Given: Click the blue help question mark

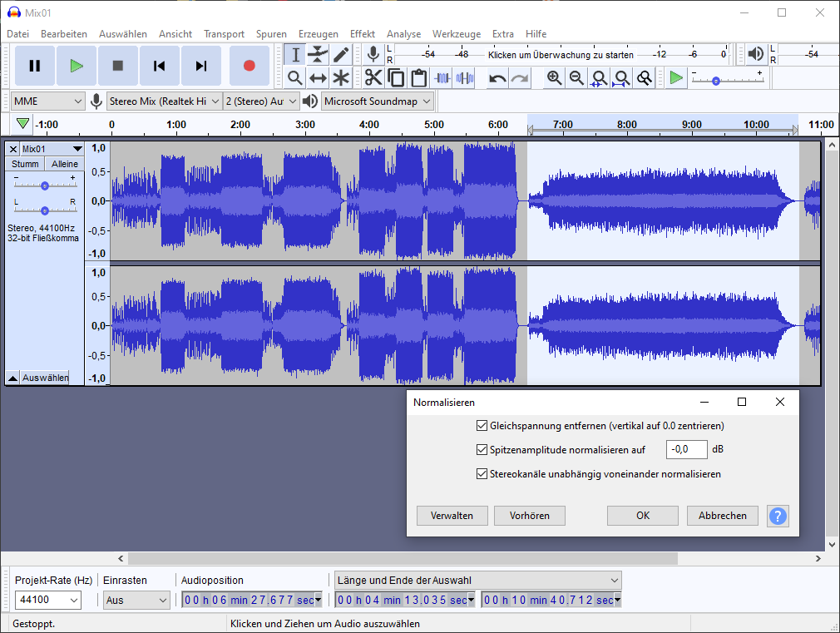Looking at the screenshot, I should pos(778,516).
